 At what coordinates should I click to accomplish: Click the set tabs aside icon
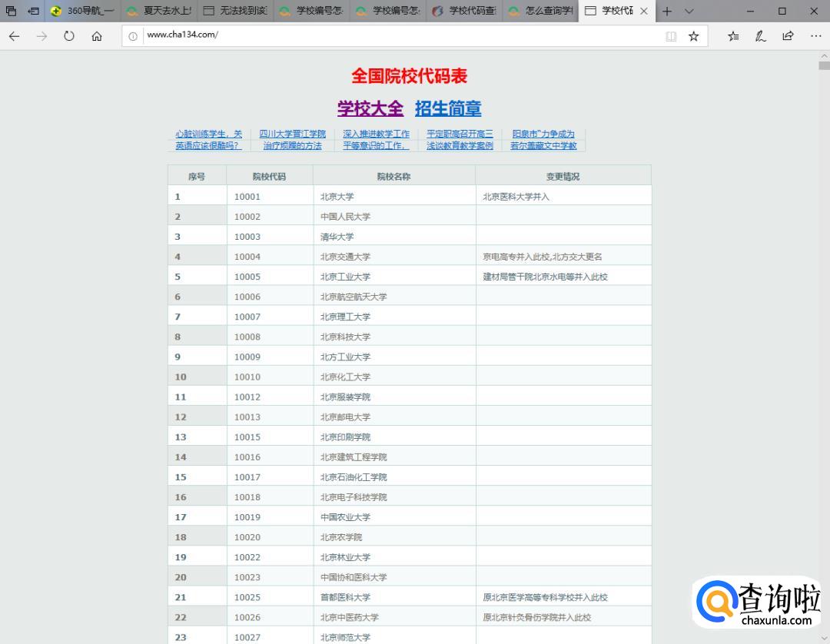click(33, 11)
